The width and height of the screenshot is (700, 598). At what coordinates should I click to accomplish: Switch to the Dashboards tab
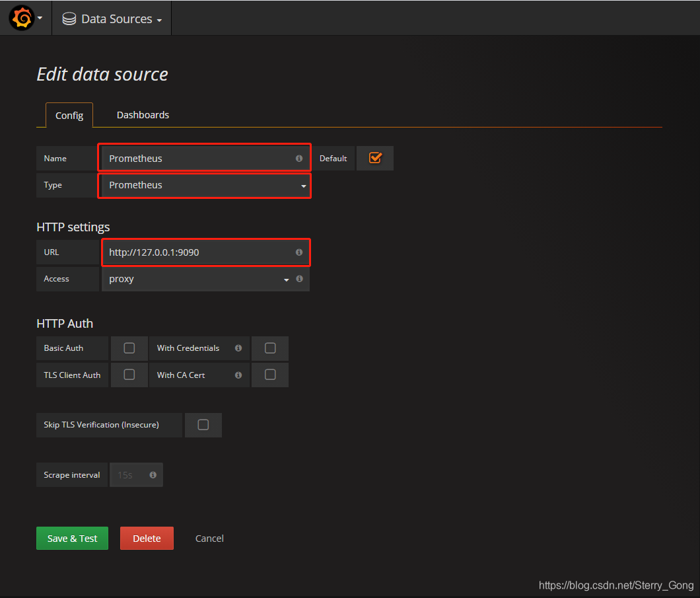pyautogui.click(x=143, y=115)
